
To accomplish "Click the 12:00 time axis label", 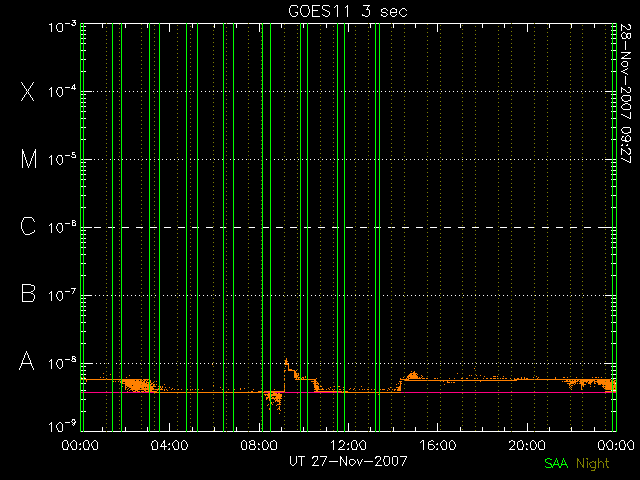I will click(x=348, y=445).
